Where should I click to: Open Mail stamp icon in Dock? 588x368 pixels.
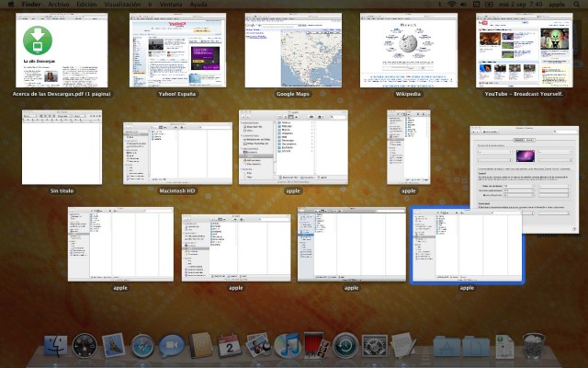[114, 345]
